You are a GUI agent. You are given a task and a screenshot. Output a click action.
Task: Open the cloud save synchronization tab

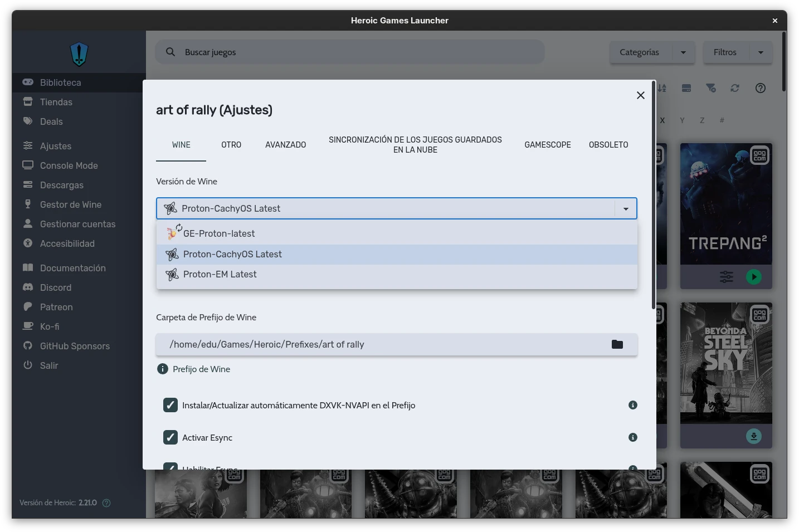415,145
